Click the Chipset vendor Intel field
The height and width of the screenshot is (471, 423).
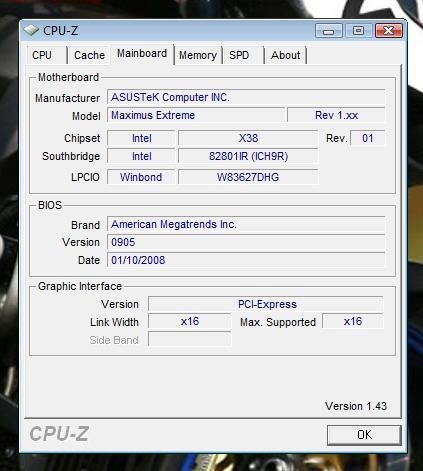(141, 138)
